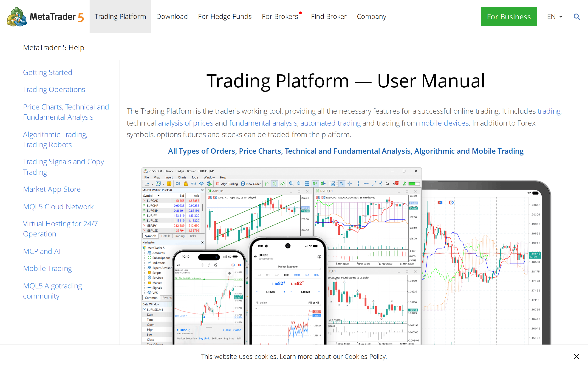Follow the 'mobile devices' paragraph link
The image size is (588, 368).
[x=444, y=123]
